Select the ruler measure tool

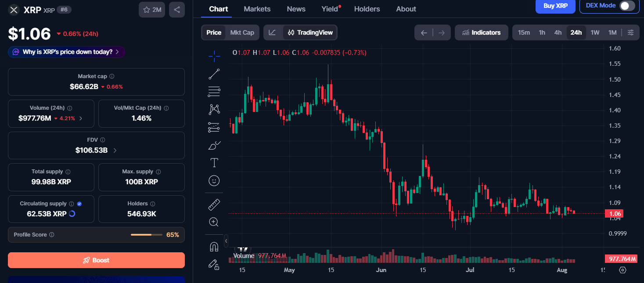(214, 204)
